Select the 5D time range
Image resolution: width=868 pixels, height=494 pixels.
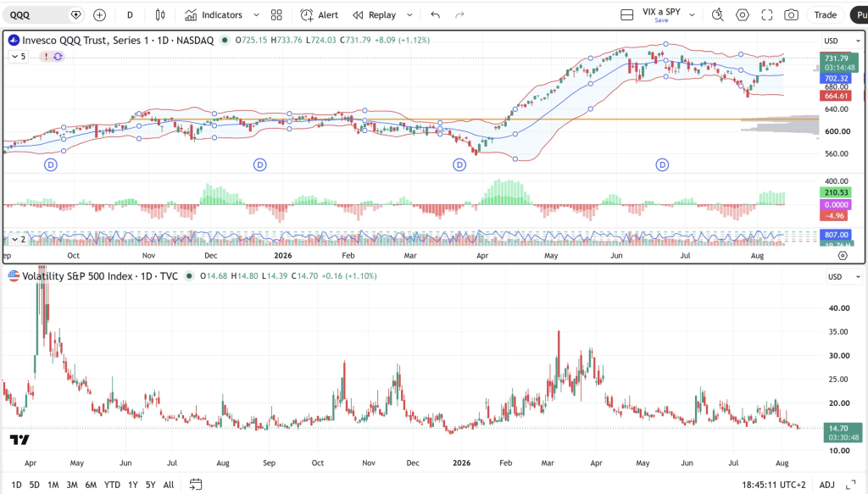pos(34,485)
